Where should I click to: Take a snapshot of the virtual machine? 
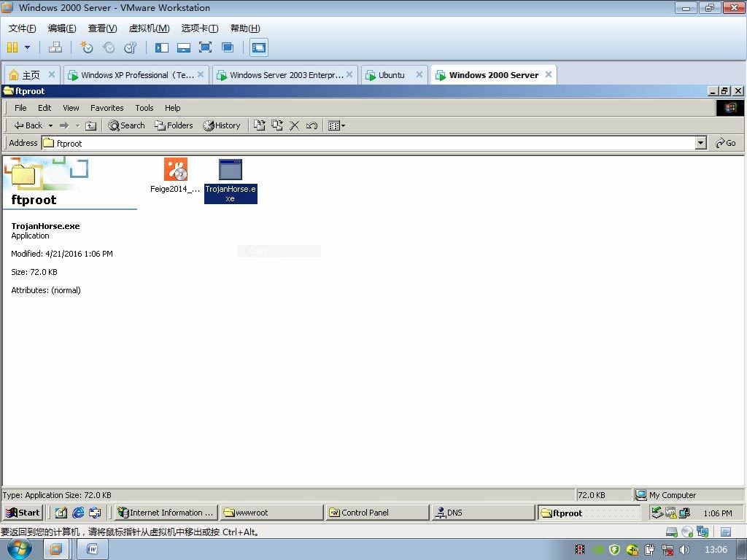[x=86, y=47]
